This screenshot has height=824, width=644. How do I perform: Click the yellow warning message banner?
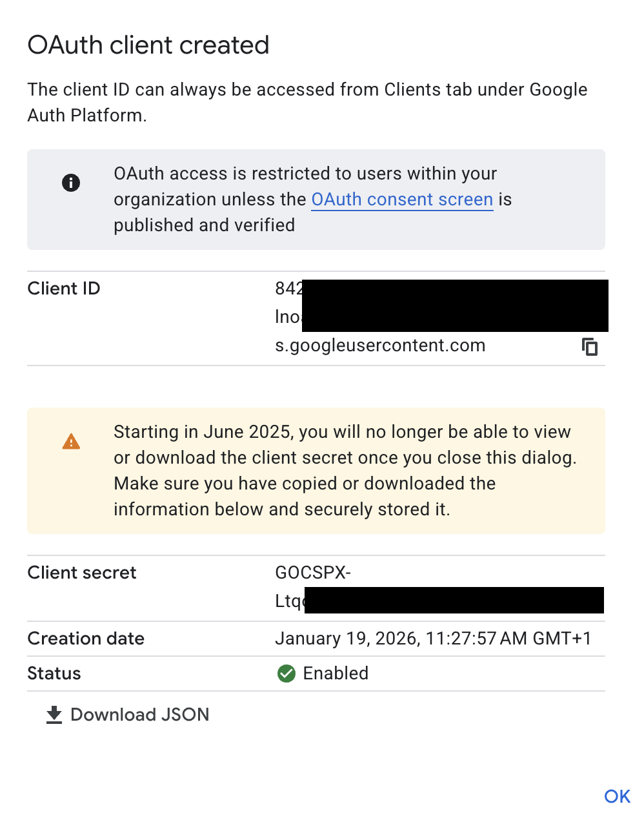tap(316, 470)
